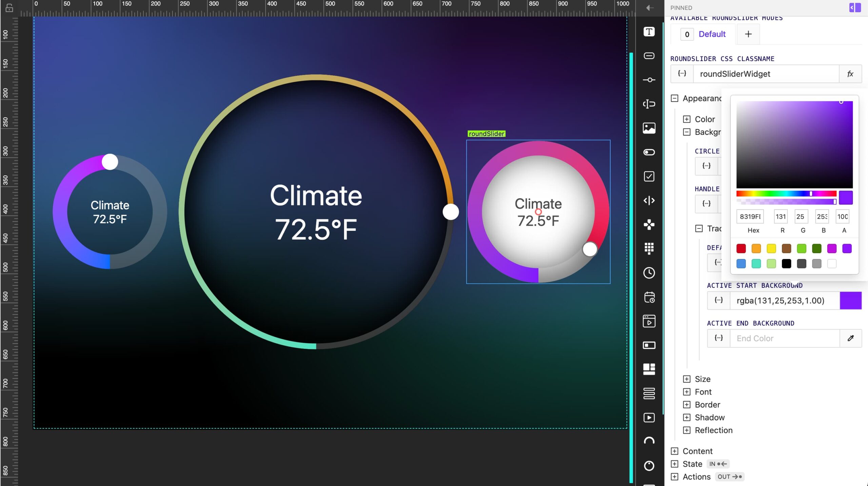Image resolution: width=868 pixels, height=486 pixels.
Task: Click the fx button beside classname field
Action: 850,74
